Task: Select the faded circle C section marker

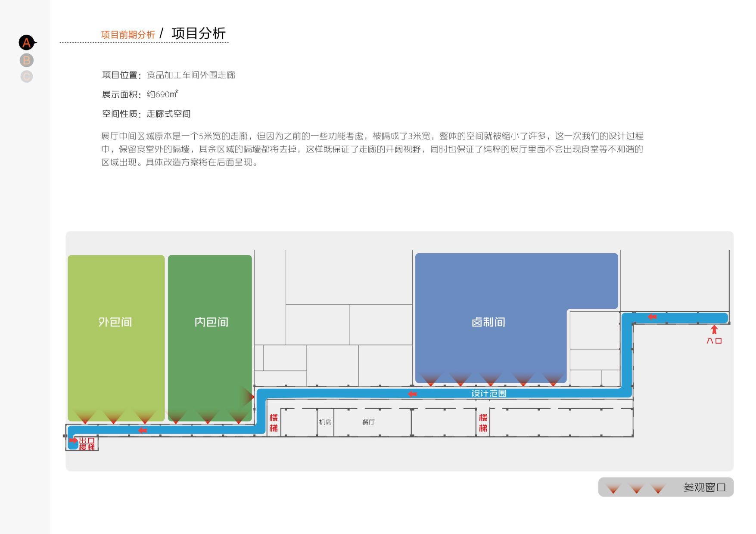Action: coord(27,77)
